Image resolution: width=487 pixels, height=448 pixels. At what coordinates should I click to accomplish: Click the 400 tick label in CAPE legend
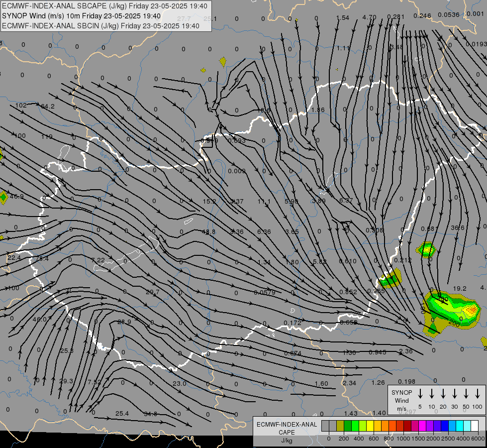(359, 439)
